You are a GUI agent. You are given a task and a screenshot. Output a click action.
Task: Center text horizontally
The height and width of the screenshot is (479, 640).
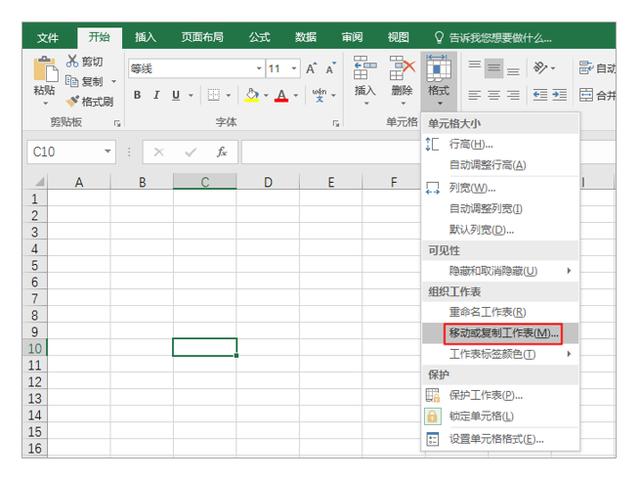494,95
